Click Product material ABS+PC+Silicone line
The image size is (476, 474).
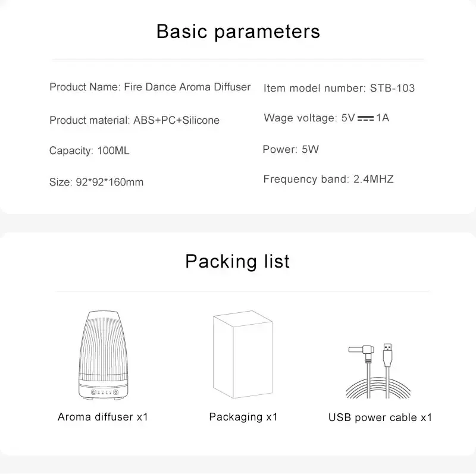pyautogui.click(x=134, y=121)
